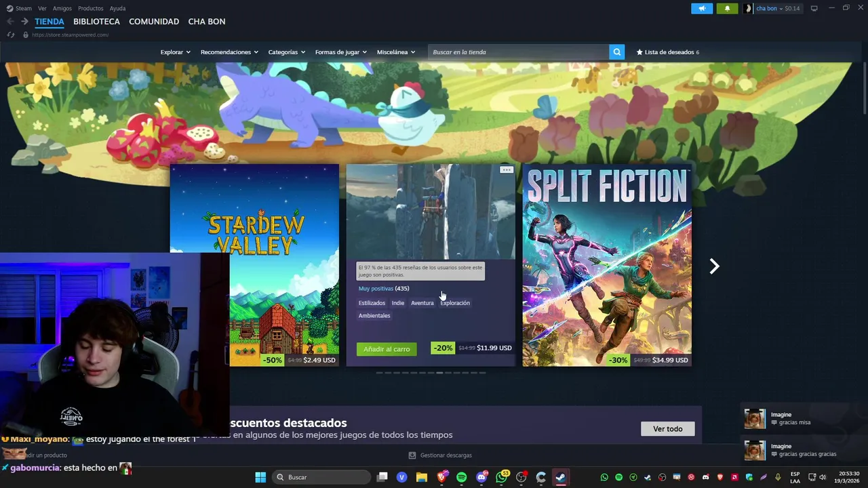Expand the Recomendaciones dropdown
Image resolution: width=868 pixels, height=488 pixels.
point(229,52)
